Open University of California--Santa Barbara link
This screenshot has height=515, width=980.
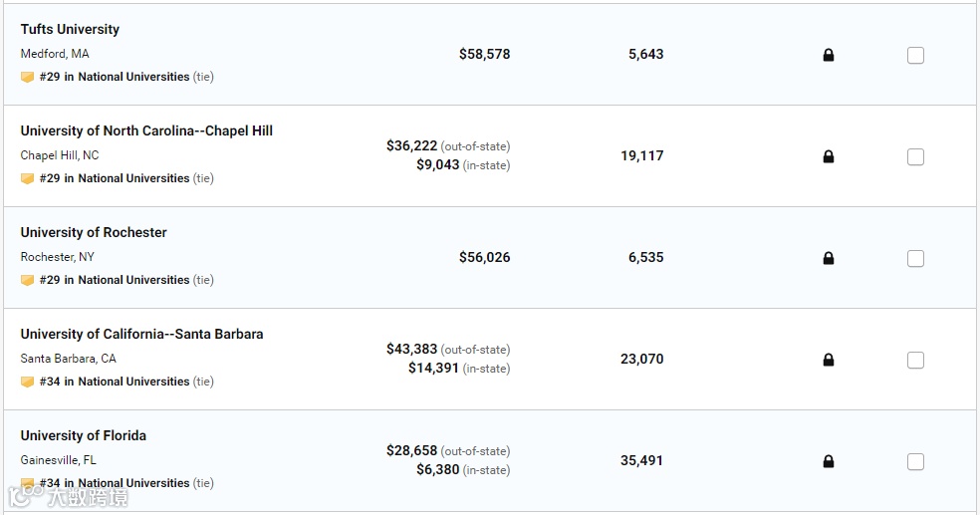click(141, 334)
